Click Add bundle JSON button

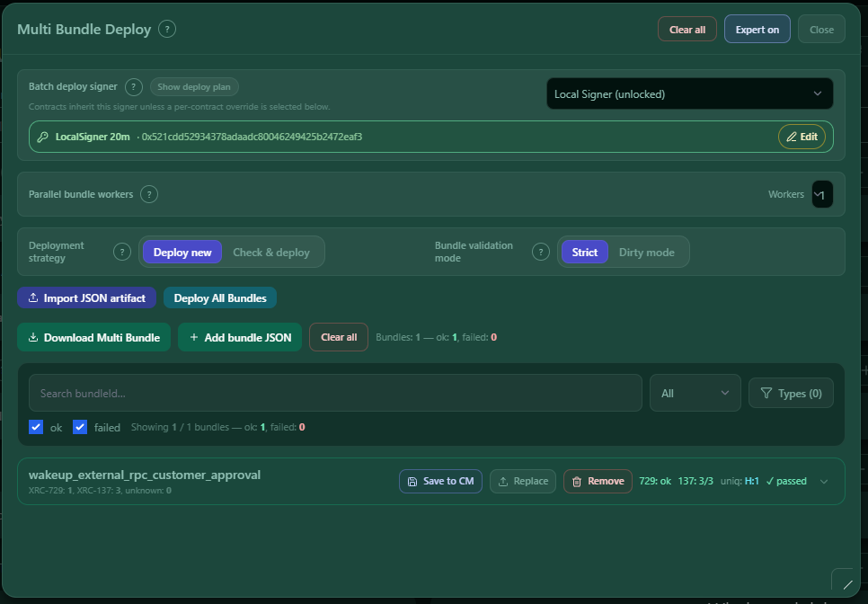(240, 337)
